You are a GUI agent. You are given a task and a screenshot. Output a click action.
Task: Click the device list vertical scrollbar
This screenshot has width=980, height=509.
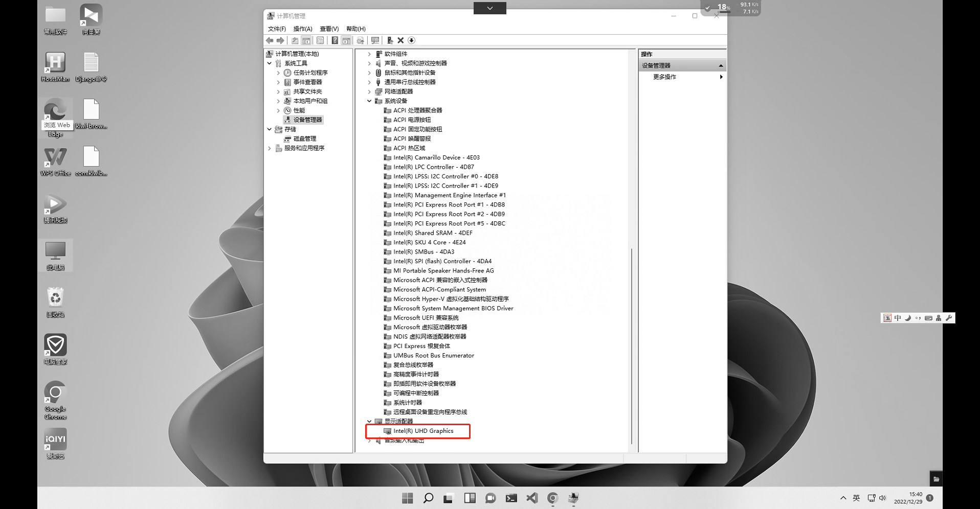point(632,345)
